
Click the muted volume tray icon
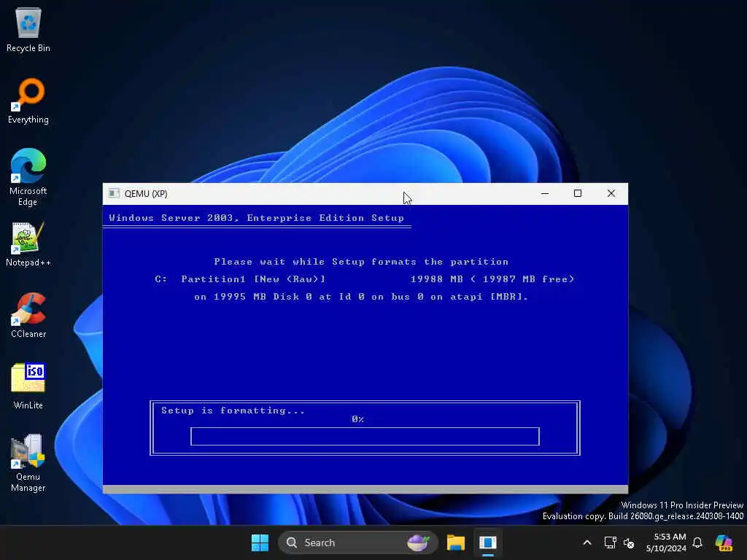tap(629, 542)
